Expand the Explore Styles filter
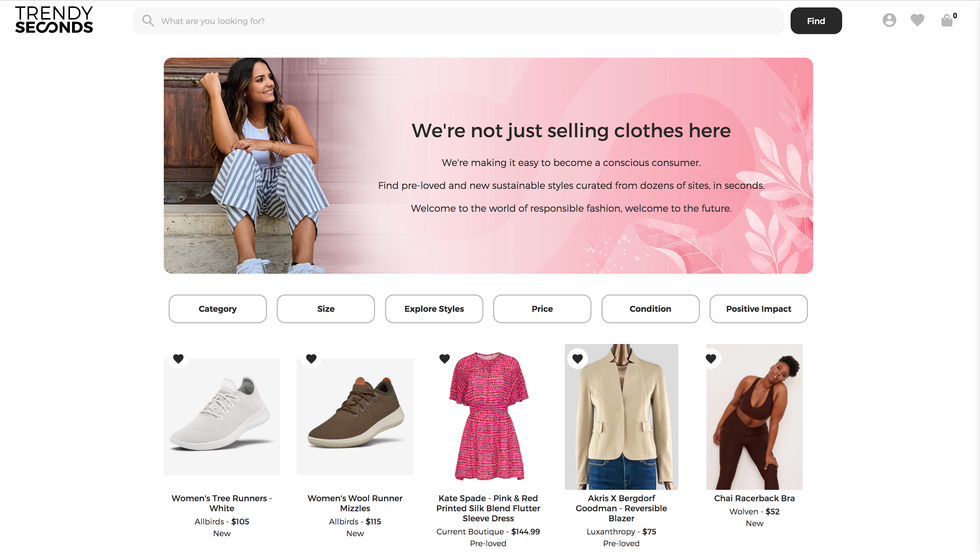This screenshot has height=553, width=980. (434, 309)
